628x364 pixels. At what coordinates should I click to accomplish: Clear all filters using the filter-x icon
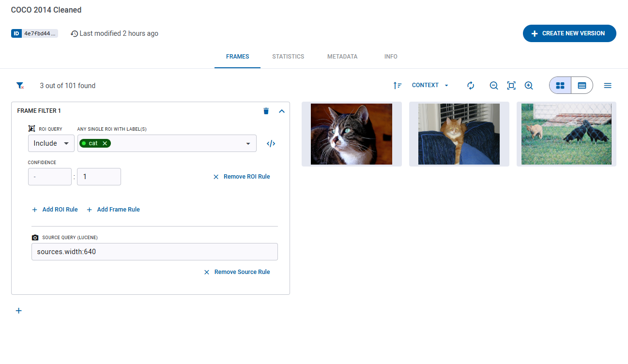point(20,85)
